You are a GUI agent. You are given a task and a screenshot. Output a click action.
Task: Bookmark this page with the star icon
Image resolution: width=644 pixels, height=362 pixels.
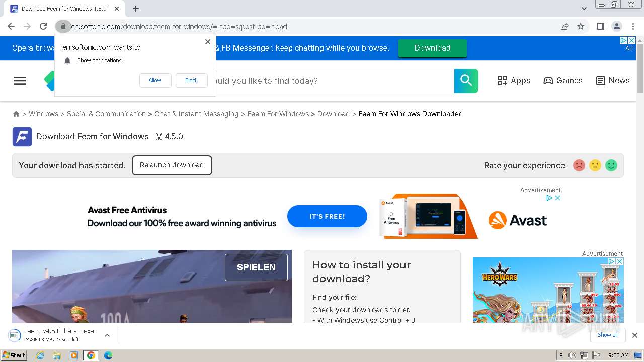point(581,26)
